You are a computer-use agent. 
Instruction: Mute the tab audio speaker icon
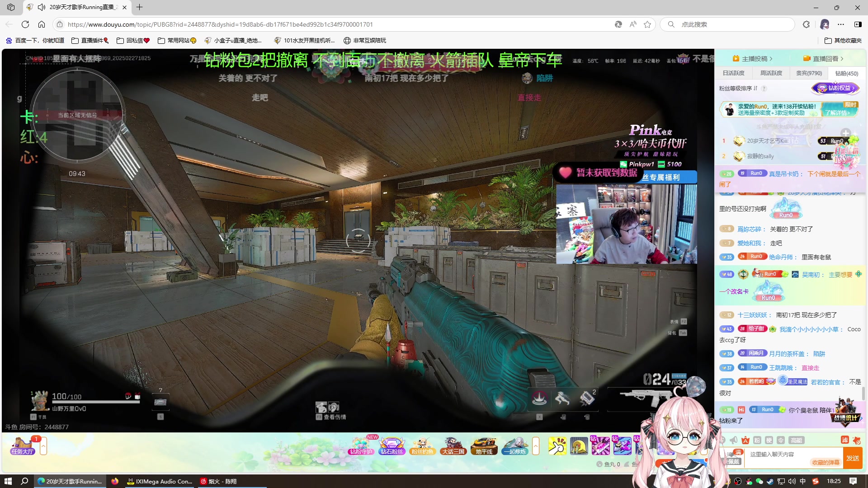click(x=42, y=7)
